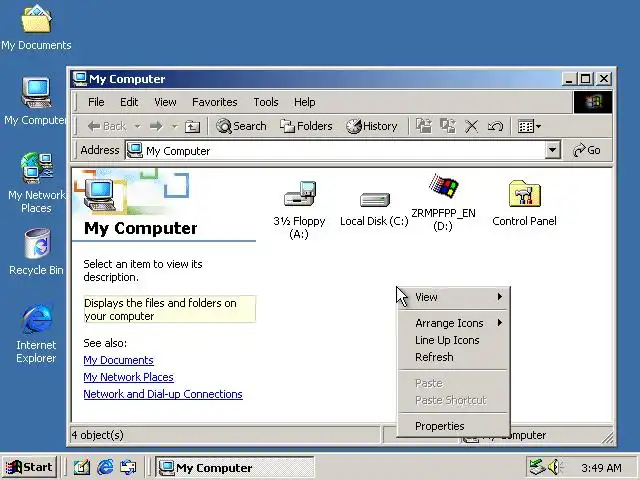Open the Favorites menu
Viewport: 640px width, 480px height.
click(215, 102)
